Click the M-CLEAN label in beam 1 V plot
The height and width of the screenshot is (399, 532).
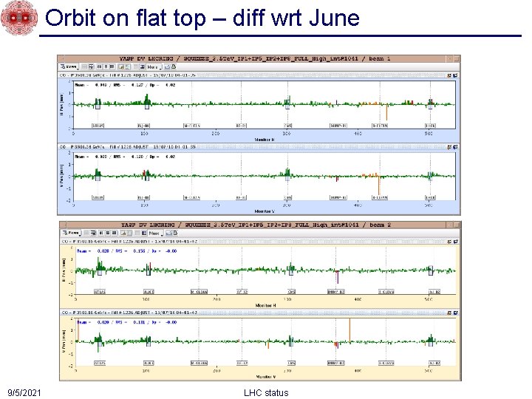(191, 197)
